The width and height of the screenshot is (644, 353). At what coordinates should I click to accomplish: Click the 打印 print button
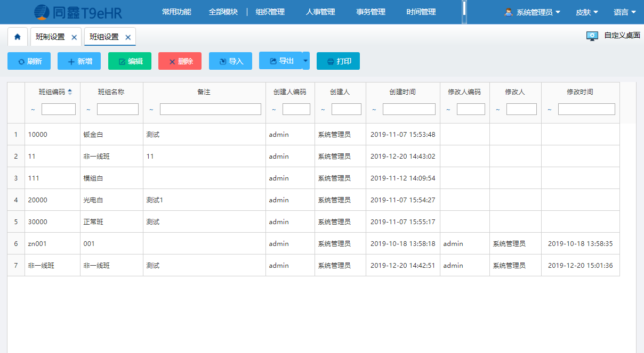coord(338,61)
